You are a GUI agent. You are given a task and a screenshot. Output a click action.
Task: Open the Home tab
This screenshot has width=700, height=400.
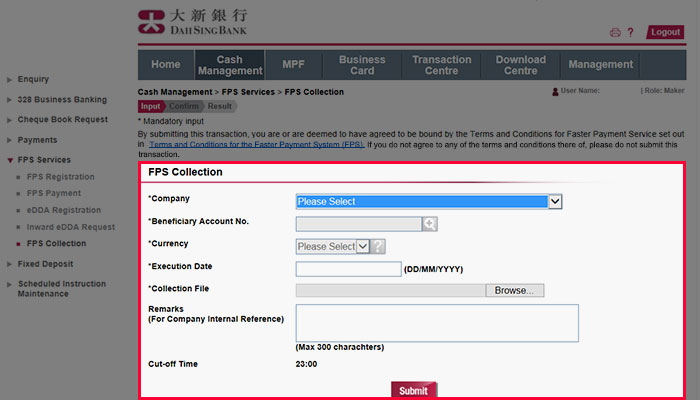point(166,65)
